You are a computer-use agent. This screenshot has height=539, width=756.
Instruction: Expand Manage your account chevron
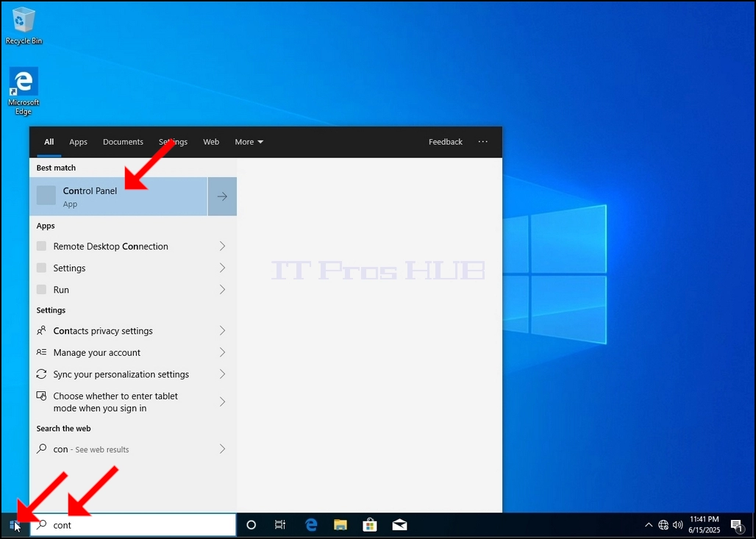222,352
